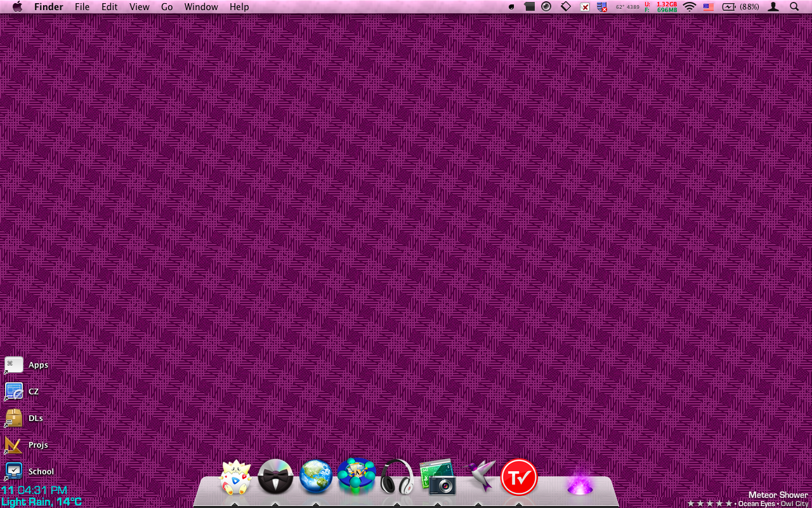Click the Meteor Shower song title
Viewport: 812px width, 508px height.
point(778,495)
